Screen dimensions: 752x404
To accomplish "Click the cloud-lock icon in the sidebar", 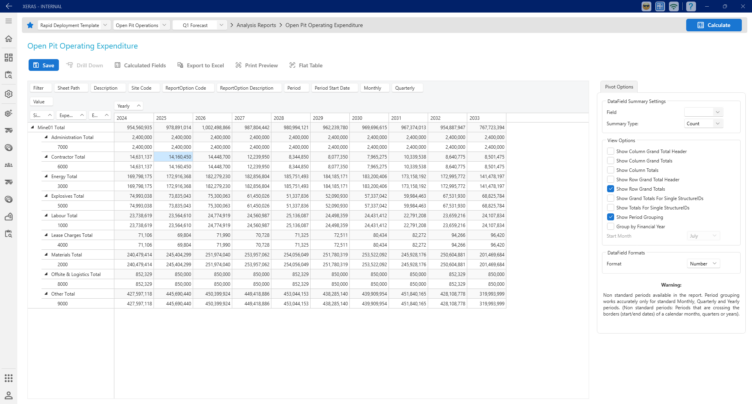I will 9,217.
